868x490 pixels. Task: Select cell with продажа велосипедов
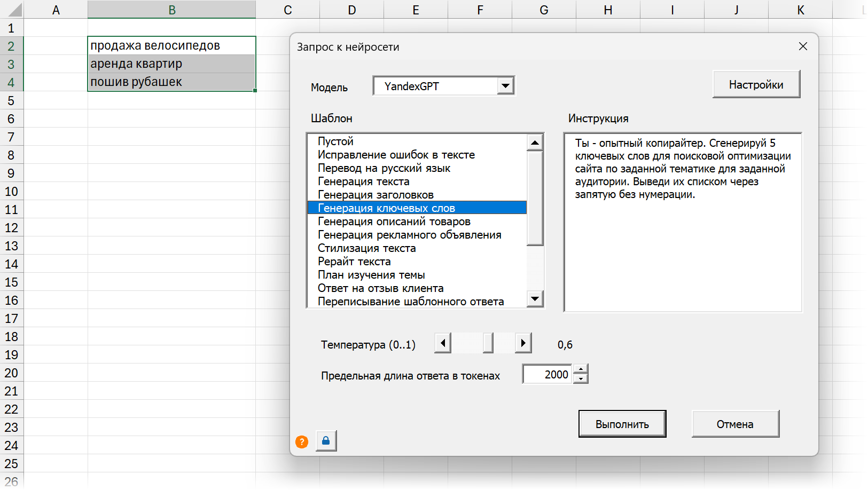coord(171,46)
